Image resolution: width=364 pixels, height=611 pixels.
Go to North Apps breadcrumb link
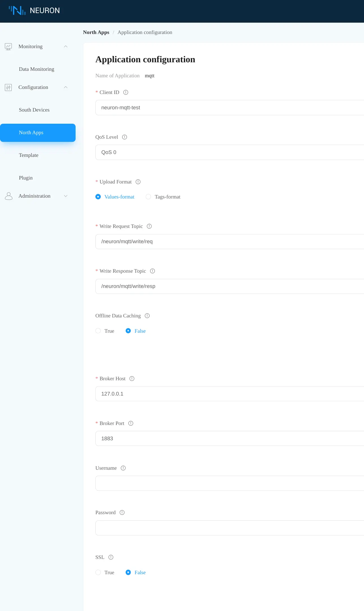point(96,32)
